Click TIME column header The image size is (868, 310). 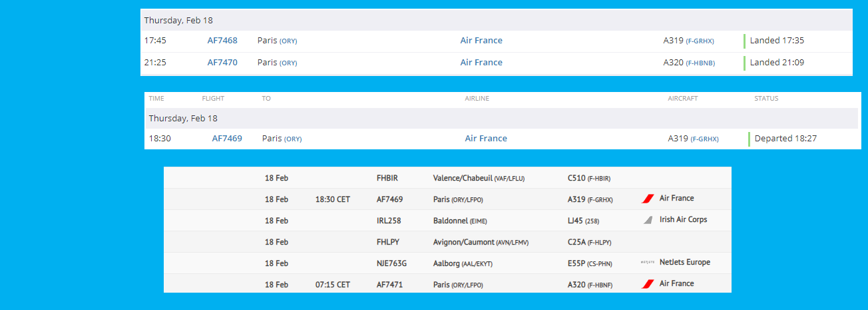pyautogui.click(x=156, y=99)
